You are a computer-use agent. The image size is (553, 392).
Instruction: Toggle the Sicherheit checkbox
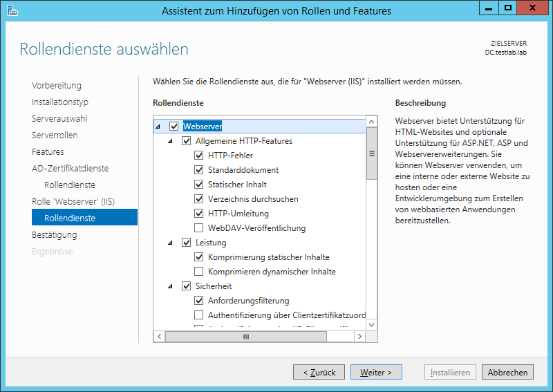click(186, 286)
